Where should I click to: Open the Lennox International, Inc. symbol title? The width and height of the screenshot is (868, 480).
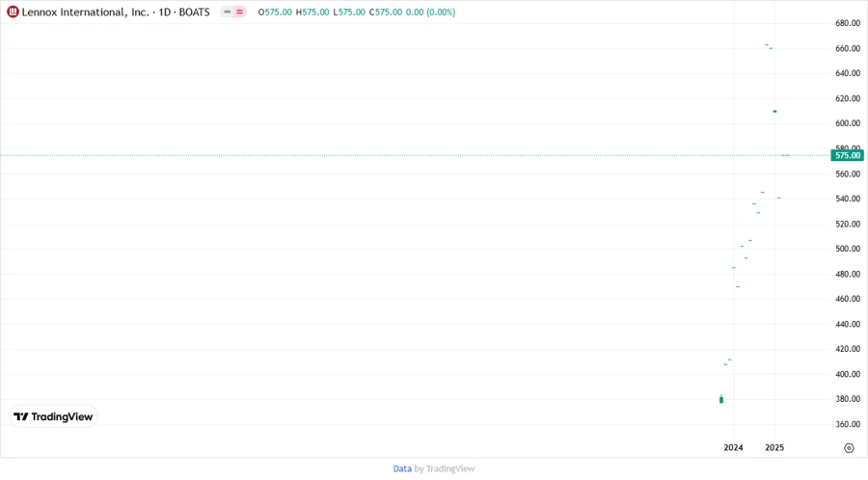(85, 13)
